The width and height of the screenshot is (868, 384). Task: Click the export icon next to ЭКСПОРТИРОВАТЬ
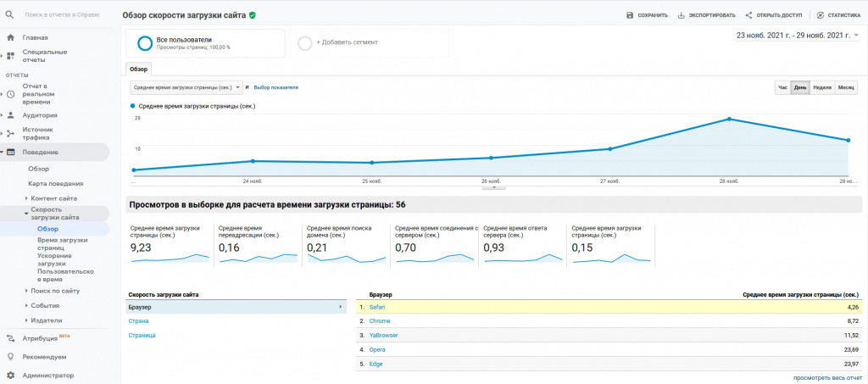[681, 15]
